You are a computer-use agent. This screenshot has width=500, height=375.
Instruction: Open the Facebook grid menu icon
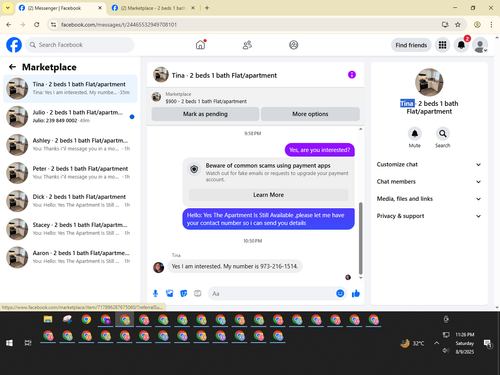(442, 45)
